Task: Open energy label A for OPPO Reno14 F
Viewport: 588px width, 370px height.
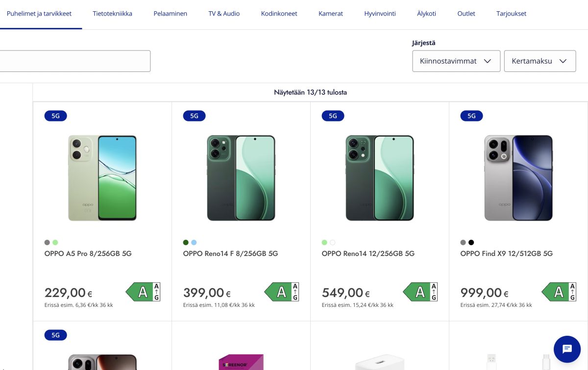Action: [x=281, y=292]
